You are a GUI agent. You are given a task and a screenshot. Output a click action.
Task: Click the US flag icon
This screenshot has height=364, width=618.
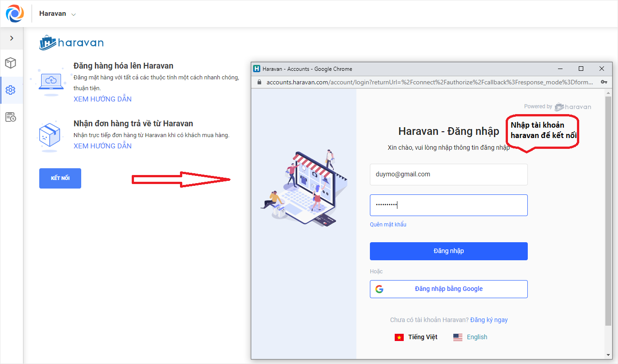(458, 337)
